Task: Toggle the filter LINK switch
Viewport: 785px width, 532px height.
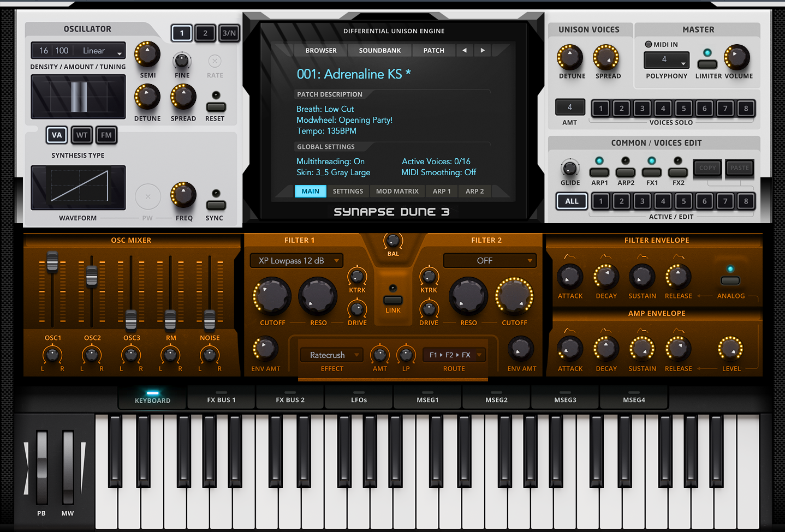Action: (x=393, y=300)
